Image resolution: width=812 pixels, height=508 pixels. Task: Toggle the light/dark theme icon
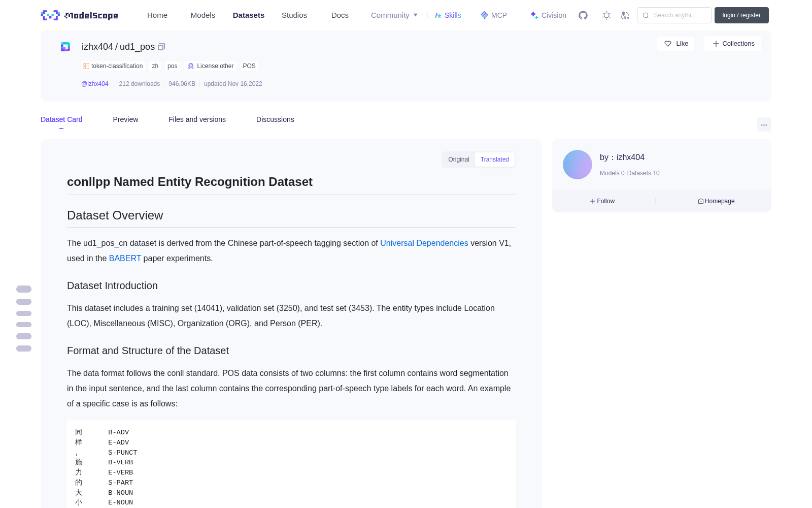pos(606,15)
